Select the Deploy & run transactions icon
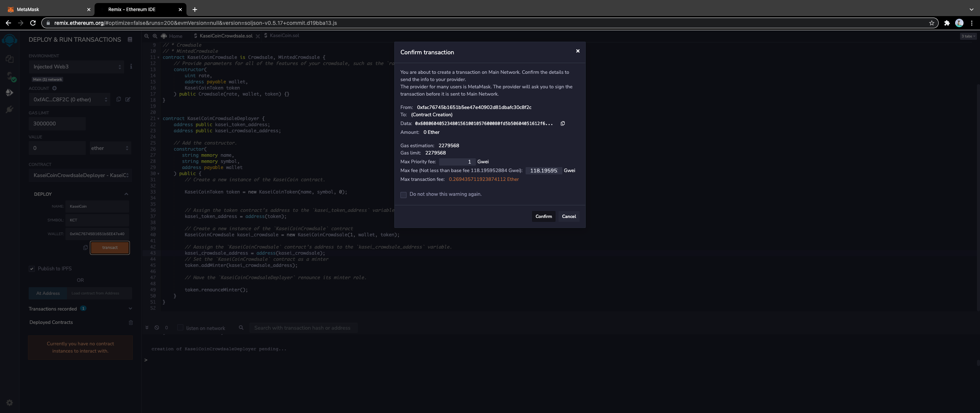This screenshot has height=413, width=980. pos(10,93)
